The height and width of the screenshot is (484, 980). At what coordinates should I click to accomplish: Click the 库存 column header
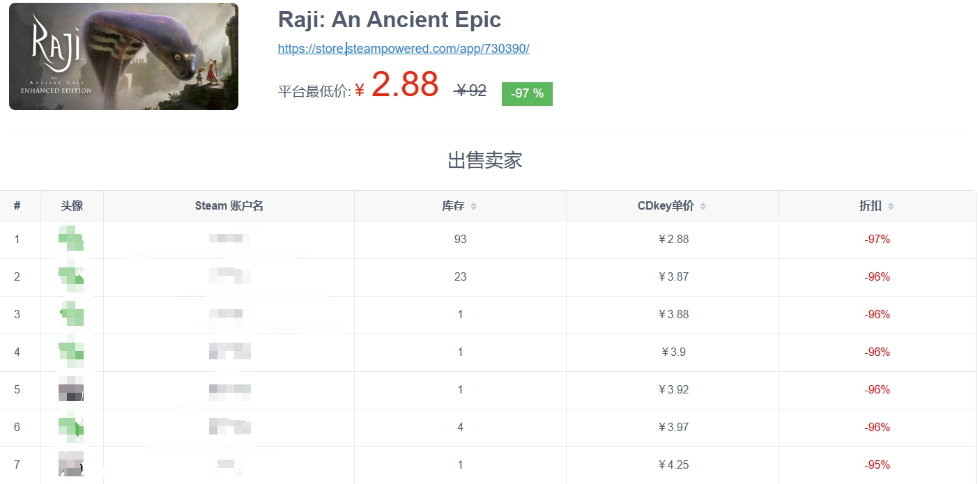click(x=460, y=206)
